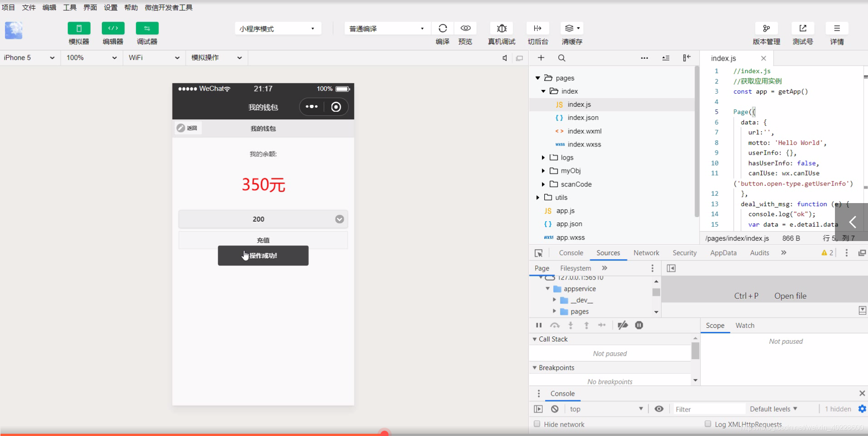Toggle the 调试器 debugger panel button

pos(147,28)
